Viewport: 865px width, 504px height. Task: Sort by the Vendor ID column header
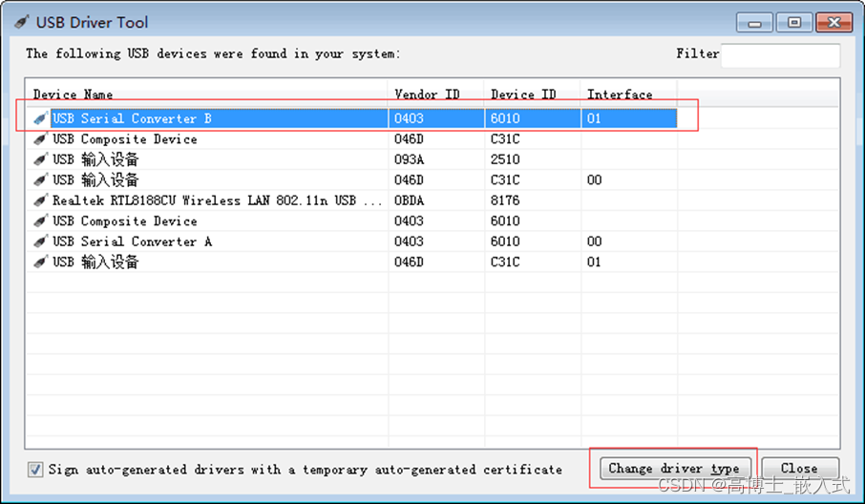[x=435, y=94]
